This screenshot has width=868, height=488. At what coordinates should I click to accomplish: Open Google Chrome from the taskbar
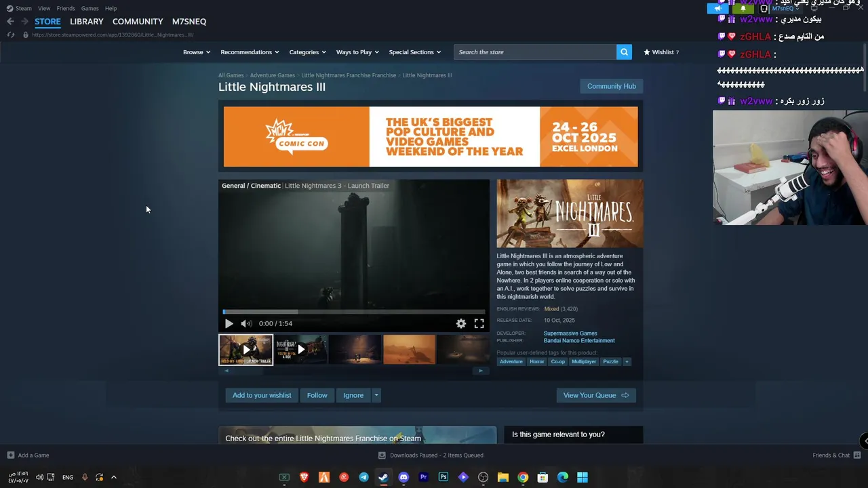(523, 477)
